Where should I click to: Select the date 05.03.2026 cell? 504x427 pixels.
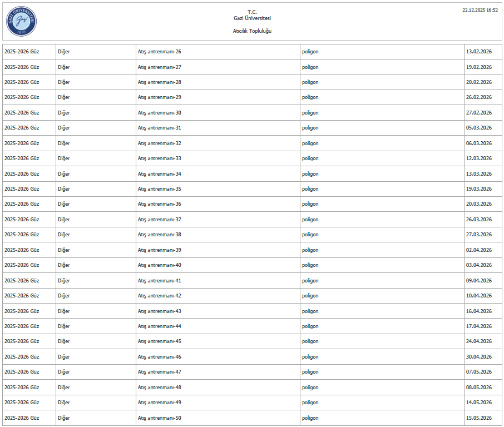point(478,128)
